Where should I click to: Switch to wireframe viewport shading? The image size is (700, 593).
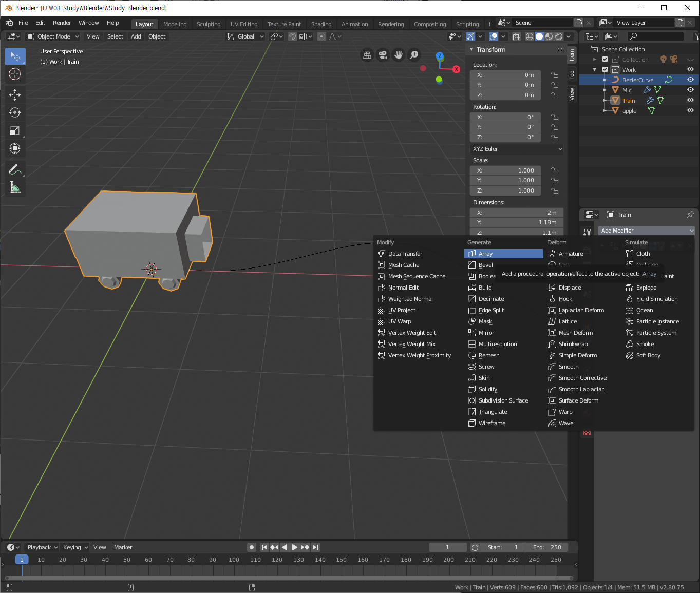pos(529,36)
